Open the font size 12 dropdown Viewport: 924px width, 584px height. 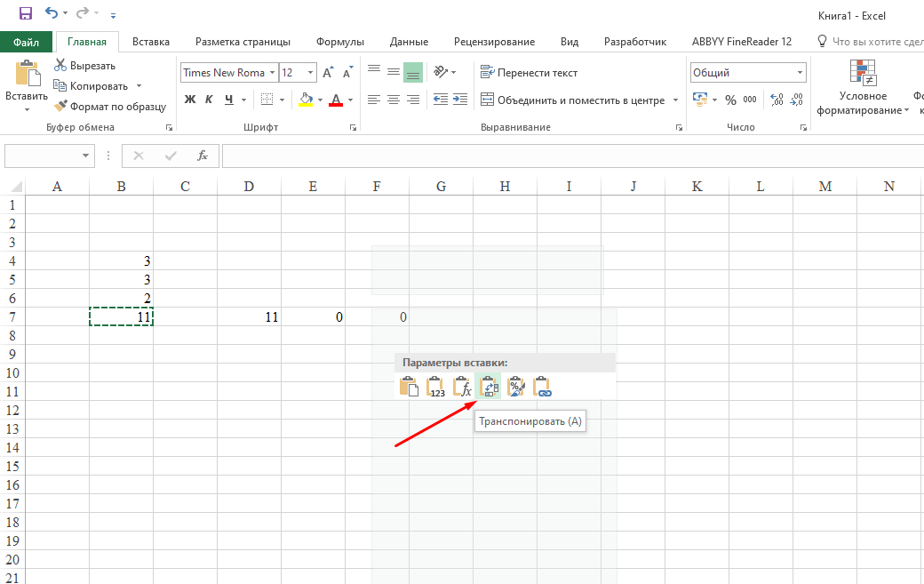point(311,73)
